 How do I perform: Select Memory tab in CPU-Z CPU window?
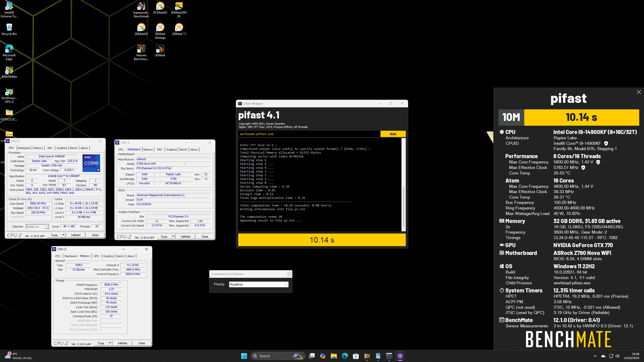38,148
